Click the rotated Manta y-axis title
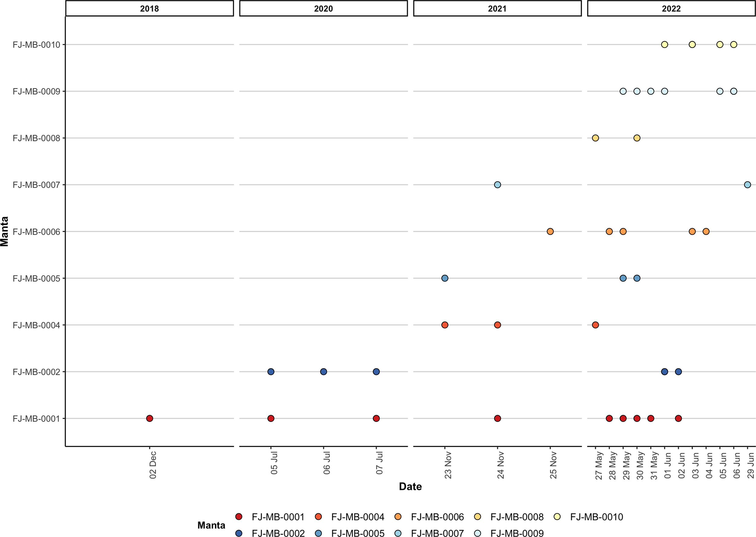The image size is (756, 537). tap(5, 231)
